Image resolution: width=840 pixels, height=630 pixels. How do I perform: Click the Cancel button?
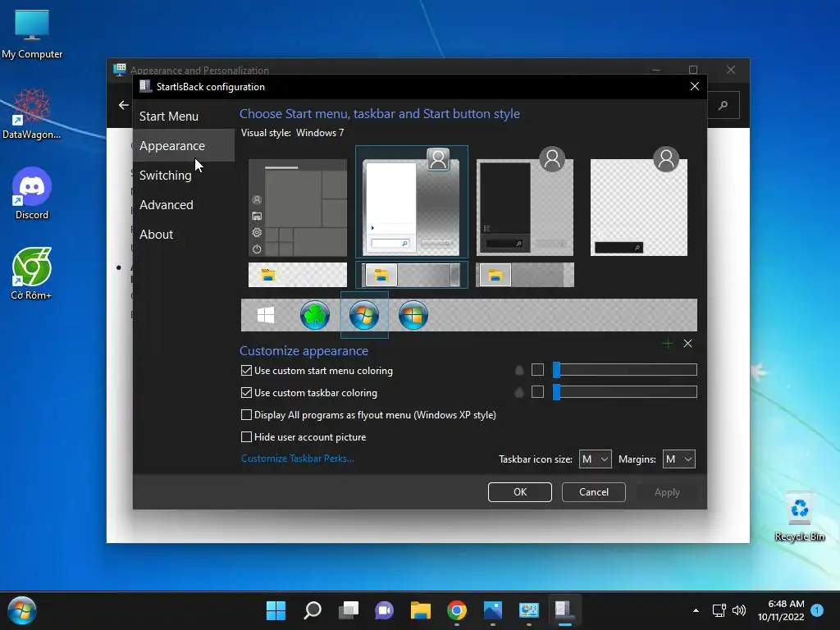coord(594,492)
